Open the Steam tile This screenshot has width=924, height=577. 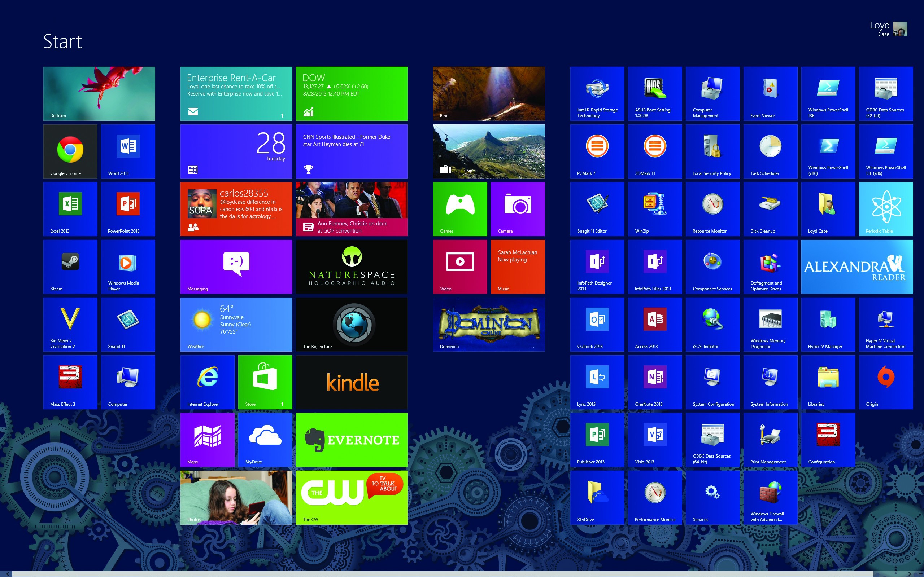coord(70,267)
